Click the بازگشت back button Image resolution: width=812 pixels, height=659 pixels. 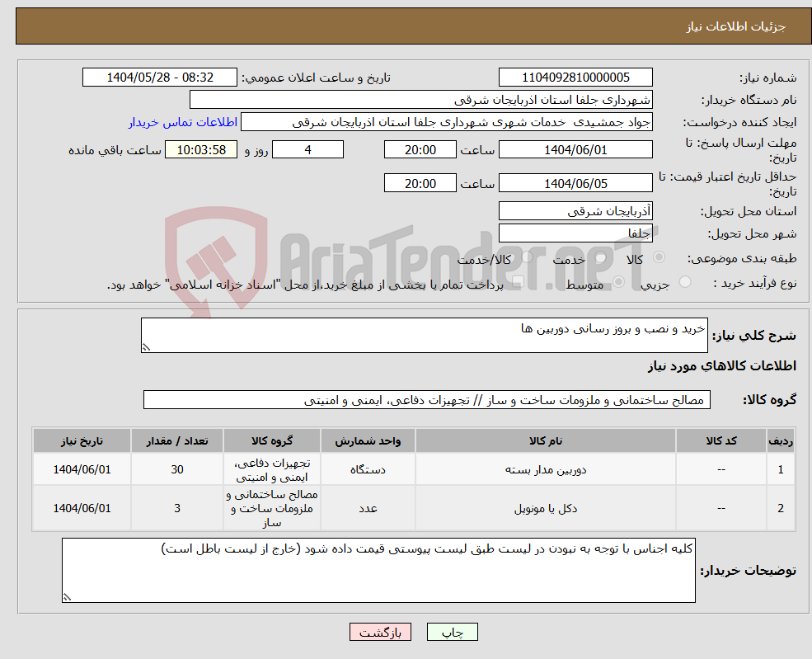click(x=380, y=632)
